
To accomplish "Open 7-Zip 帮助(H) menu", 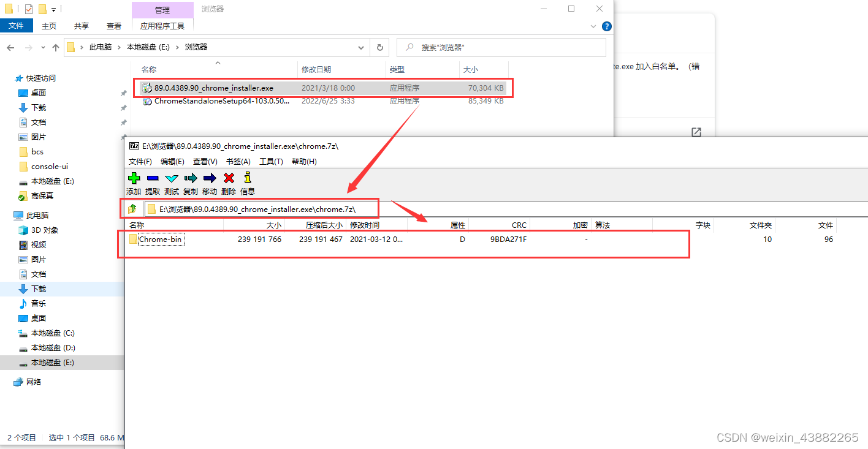I will (304, 162).
